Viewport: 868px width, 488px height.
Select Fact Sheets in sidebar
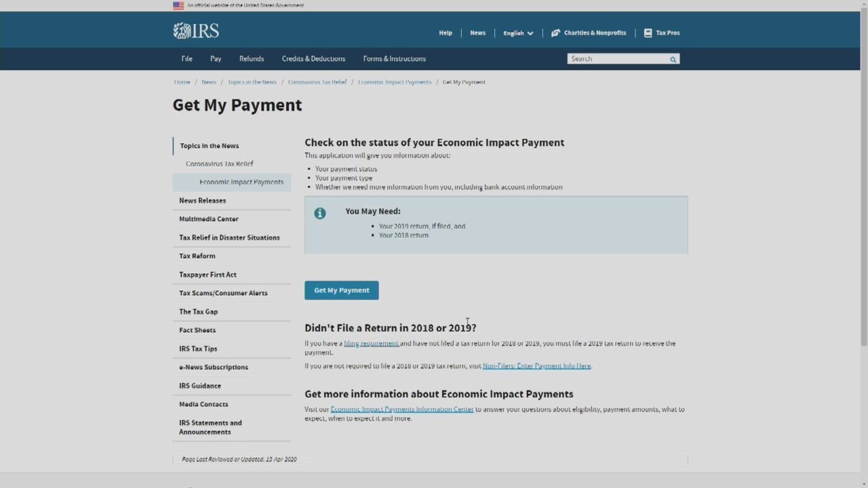197,330
